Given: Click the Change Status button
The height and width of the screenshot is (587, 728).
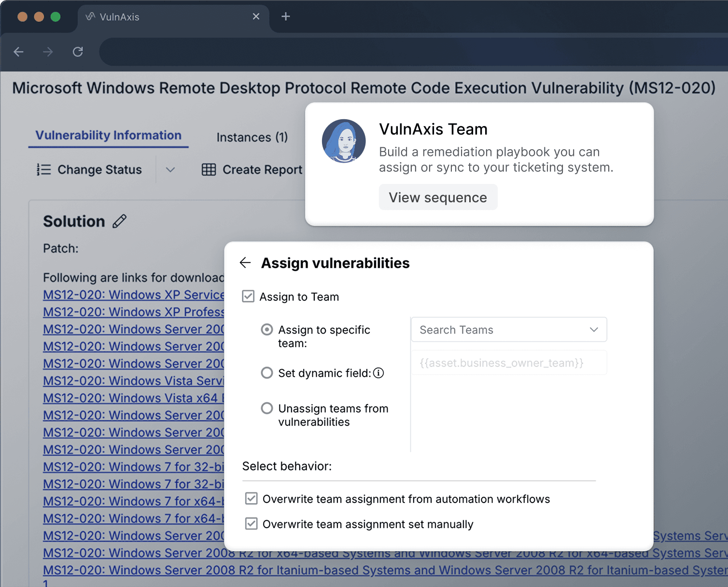Looking at the screenshot, I should click(89, 169).
